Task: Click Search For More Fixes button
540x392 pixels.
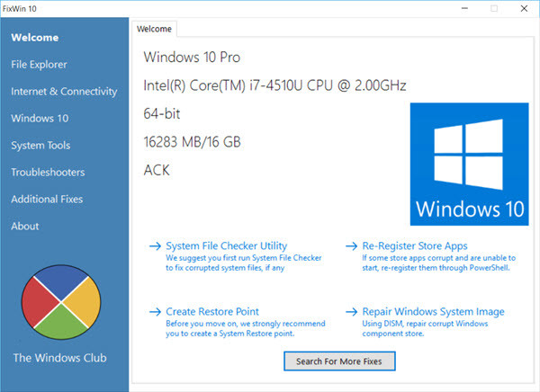Action: [339, 361]
